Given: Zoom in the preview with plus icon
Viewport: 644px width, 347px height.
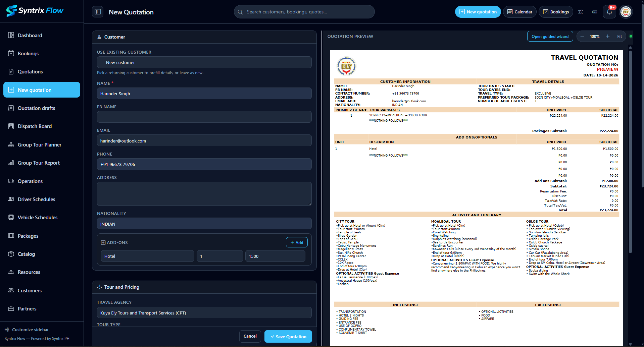Looking at the screenshot, I should 607,36.
